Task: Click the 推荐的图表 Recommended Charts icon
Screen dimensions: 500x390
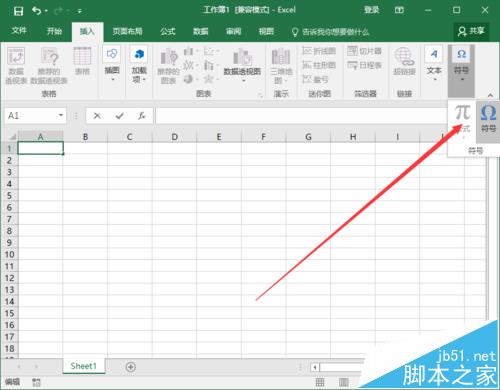Action: click(168, 66)
